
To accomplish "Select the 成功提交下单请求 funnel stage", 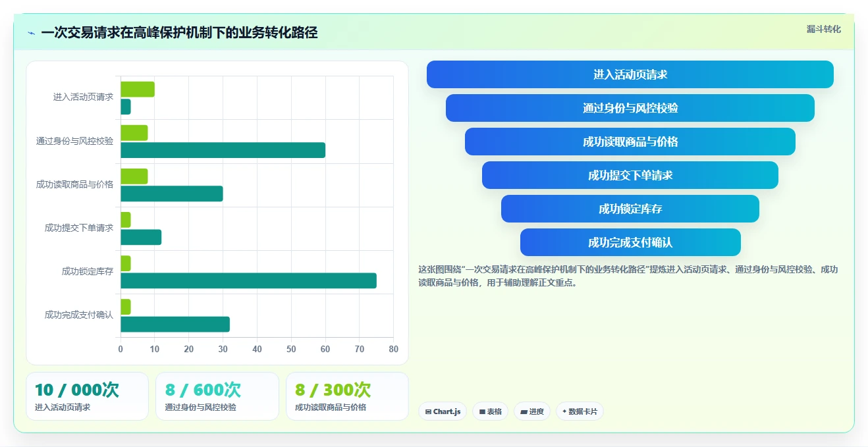I will click(x=630, y=175).
